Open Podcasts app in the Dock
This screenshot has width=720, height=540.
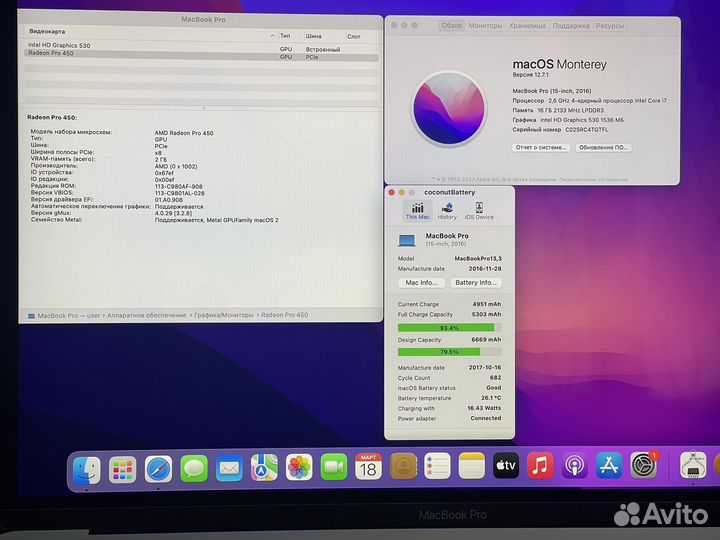point(574,465)
